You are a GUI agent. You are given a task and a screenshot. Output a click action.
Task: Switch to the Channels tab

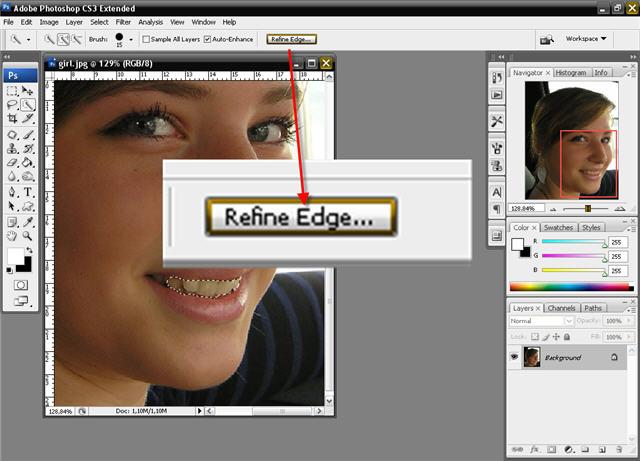point(561,308)
